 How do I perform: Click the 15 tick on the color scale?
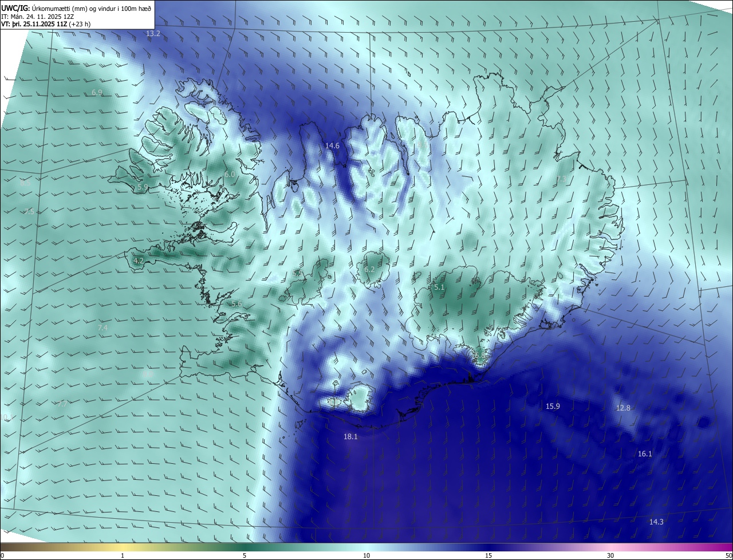click(488, 555)
